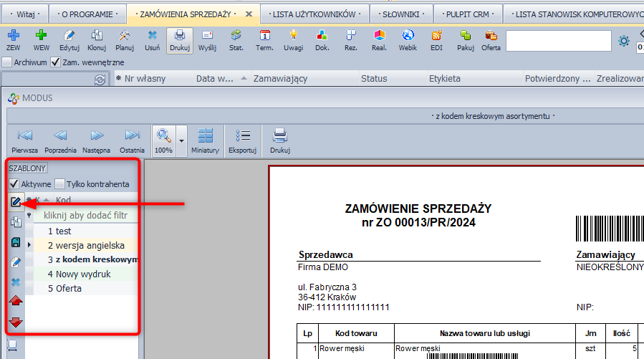The image size is (644, 359).
Task: Move template down with the red down arrow
Action: [x=16, y=322]
